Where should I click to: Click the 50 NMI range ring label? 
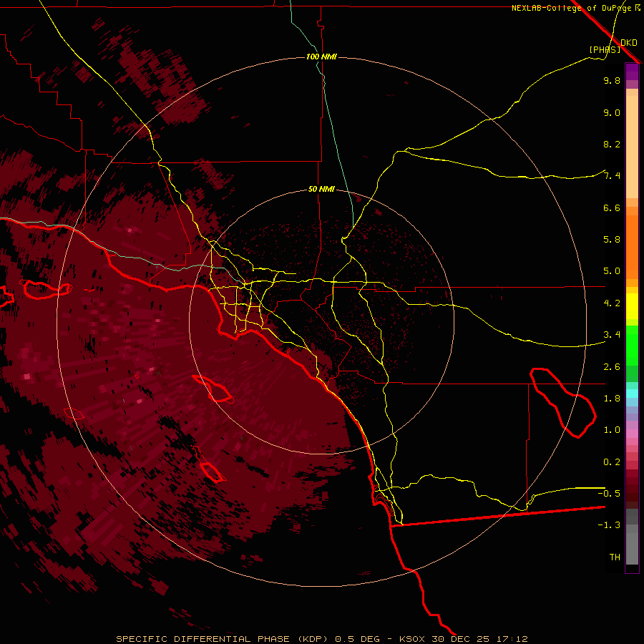pos(321,190)
